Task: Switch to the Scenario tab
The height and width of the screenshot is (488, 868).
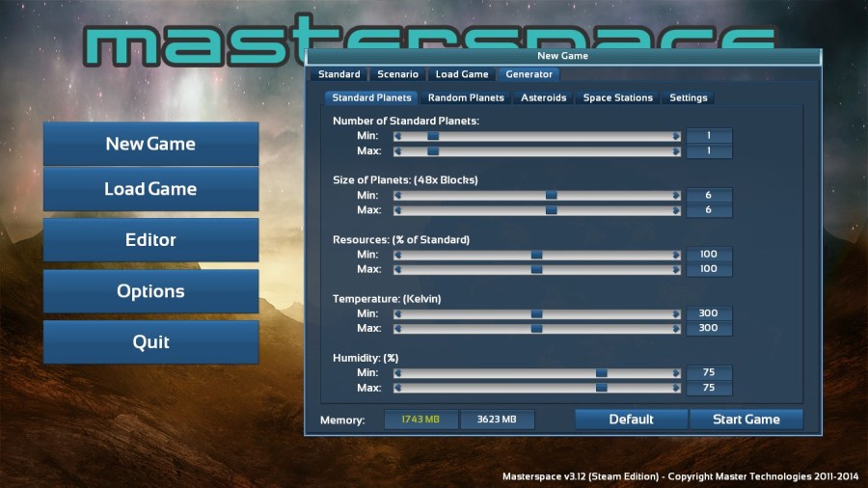Action: (x=397, y=74)
